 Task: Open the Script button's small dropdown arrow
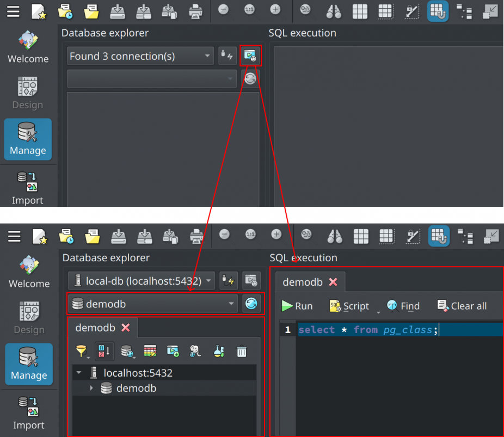(x=378, y=312)
